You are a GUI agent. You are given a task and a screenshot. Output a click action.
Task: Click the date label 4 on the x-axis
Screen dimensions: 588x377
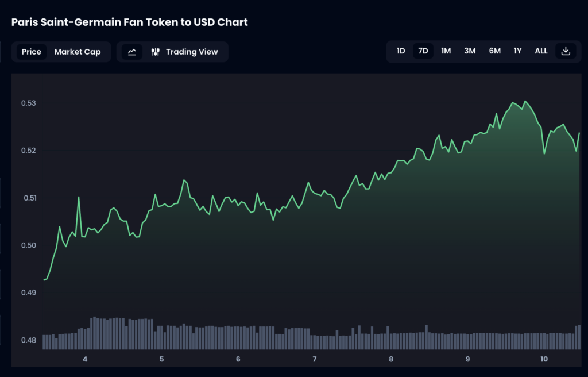[85, 359]
